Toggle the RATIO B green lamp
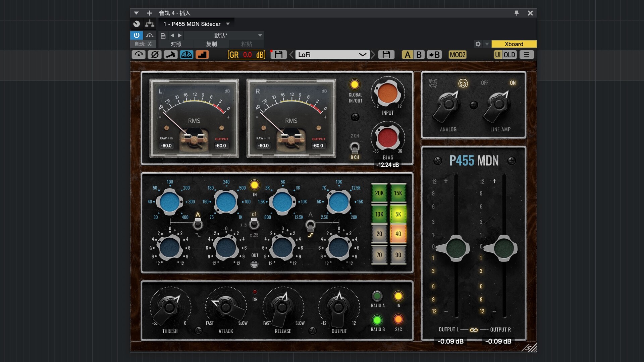Image resolution: width=644 pixels, height=362 pixels. coord(377,320)
